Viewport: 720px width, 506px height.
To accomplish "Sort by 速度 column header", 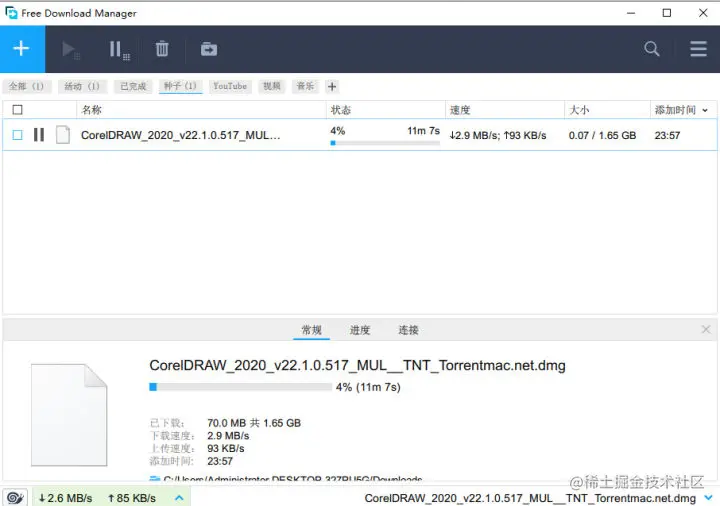I will [505, 110].
